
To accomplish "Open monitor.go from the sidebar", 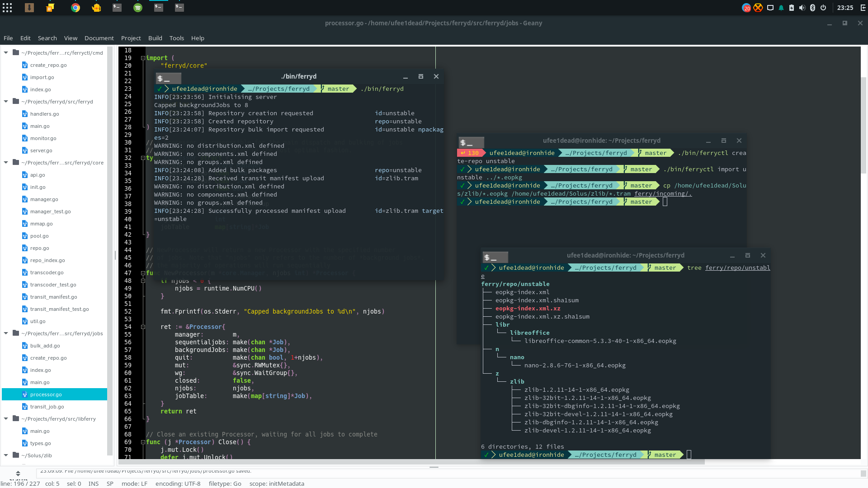I will pos(43,138).
